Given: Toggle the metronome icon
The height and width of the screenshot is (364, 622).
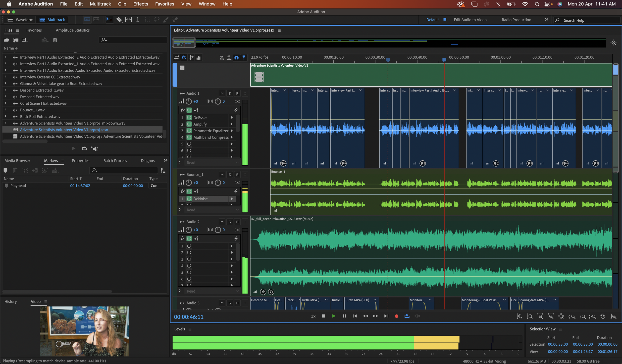Looking at the screenshot, I should [x=222, y=58].
